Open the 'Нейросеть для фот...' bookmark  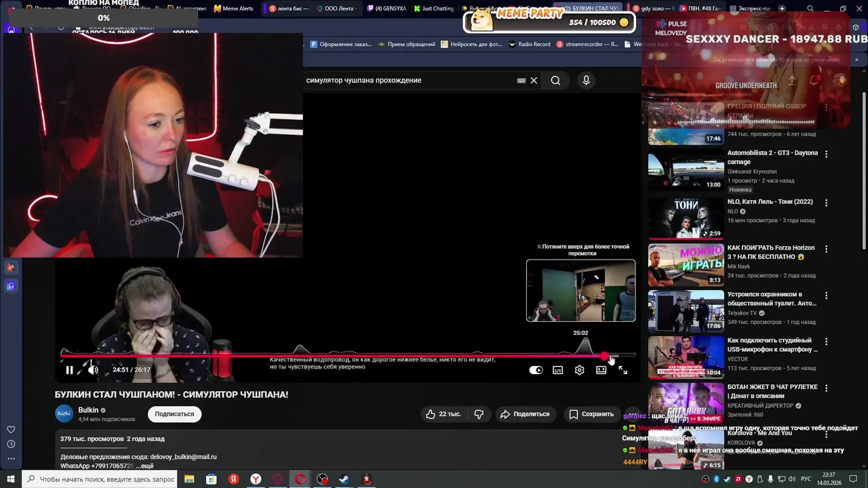472,44
